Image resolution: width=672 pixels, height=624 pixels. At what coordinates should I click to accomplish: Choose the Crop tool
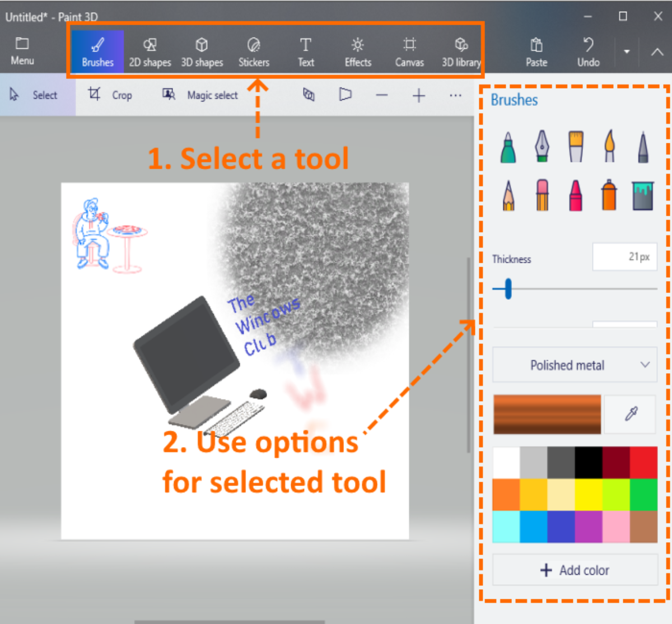[110, 95]
